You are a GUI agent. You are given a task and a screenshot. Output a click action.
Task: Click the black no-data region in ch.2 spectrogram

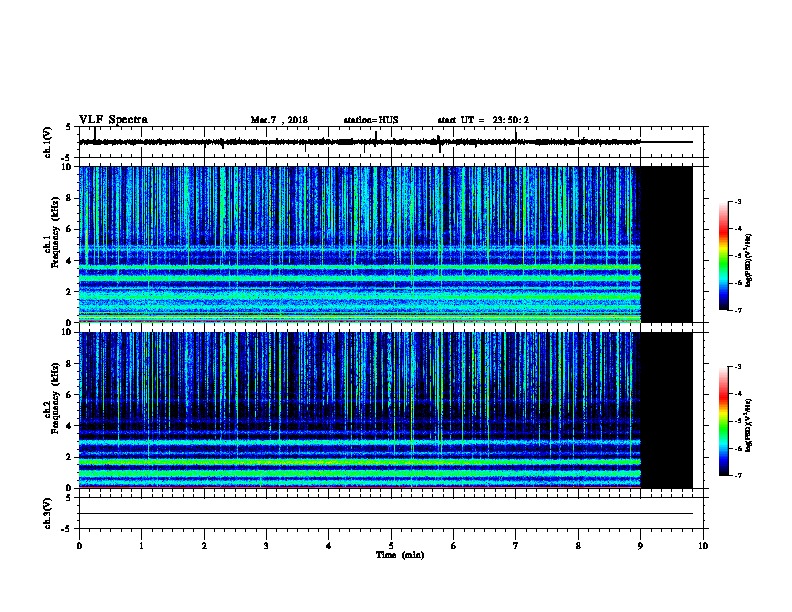[x=666, y=410]
